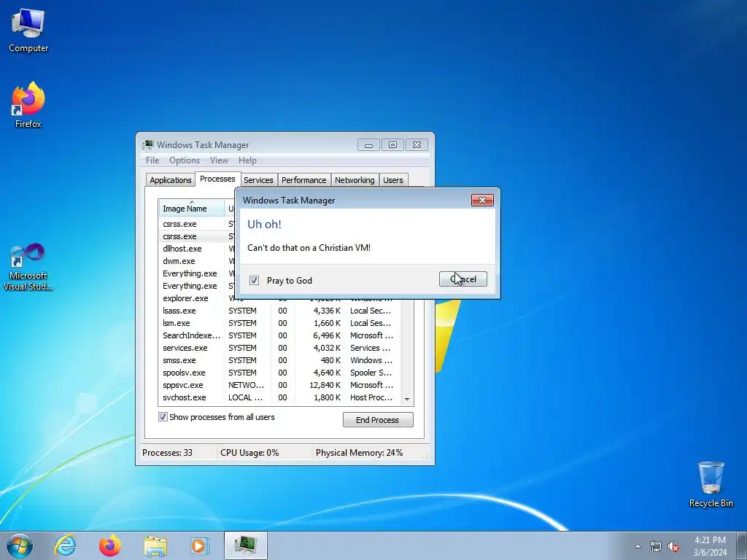Switch to the Networking tab
The width and height of the screenshot is (747, 560).
coord(355,180)
